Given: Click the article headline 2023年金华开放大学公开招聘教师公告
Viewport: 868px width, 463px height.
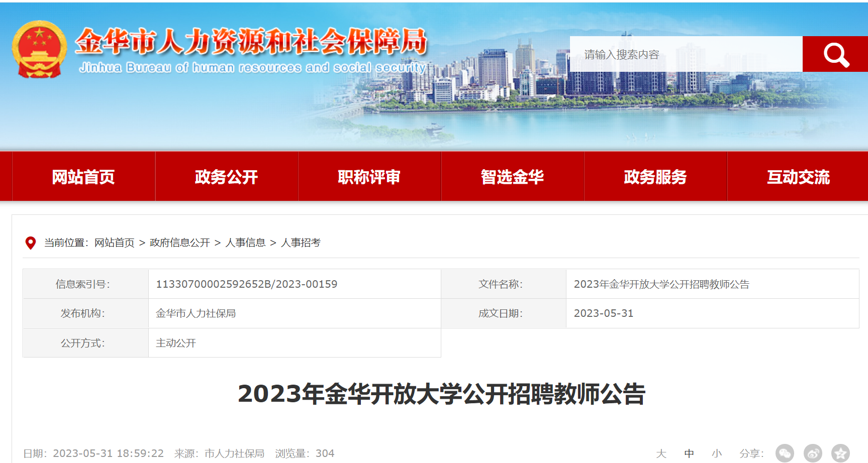Looking at the screenshot, I should tap(441, 394).
